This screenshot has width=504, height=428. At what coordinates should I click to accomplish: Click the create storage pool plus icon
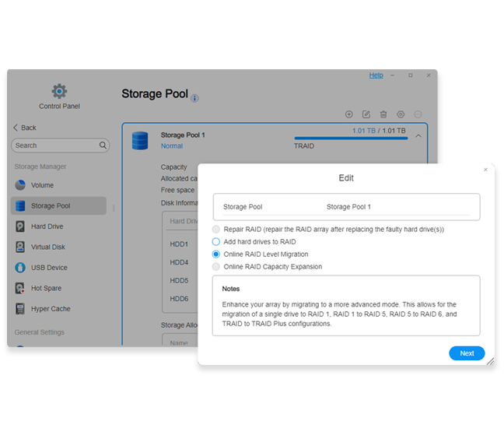tap(348, 114)
